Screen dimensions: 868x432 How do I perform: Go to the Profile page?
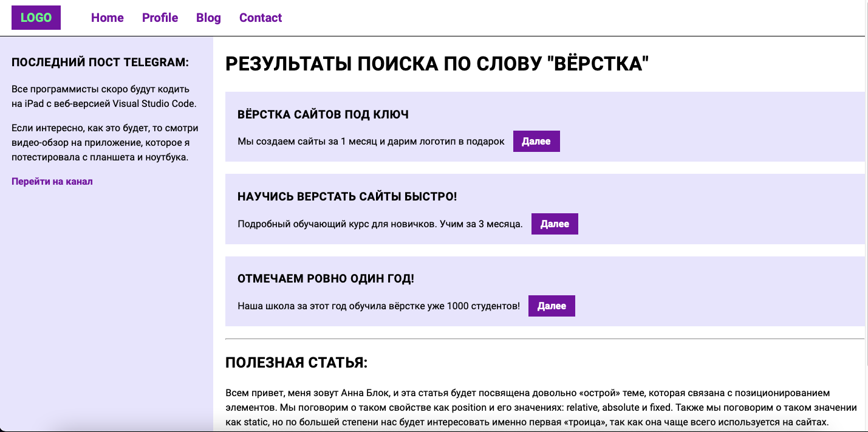(x=160, y=18)
